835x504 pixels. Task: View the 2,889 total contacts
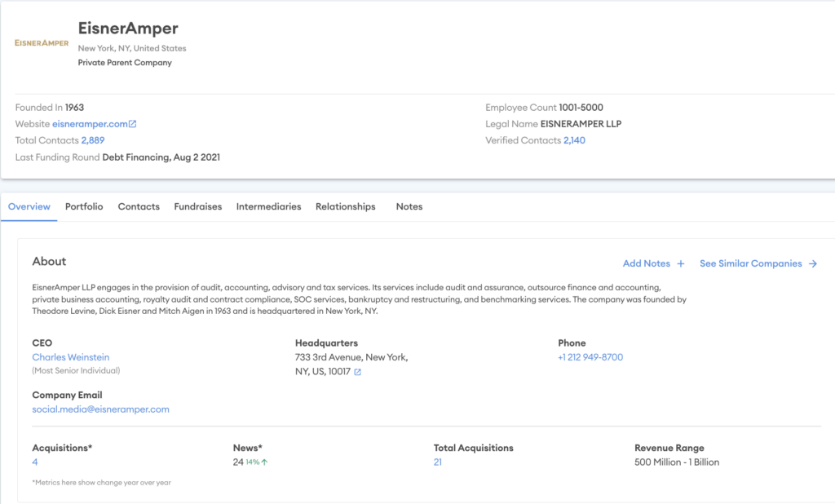click(93, 140)
